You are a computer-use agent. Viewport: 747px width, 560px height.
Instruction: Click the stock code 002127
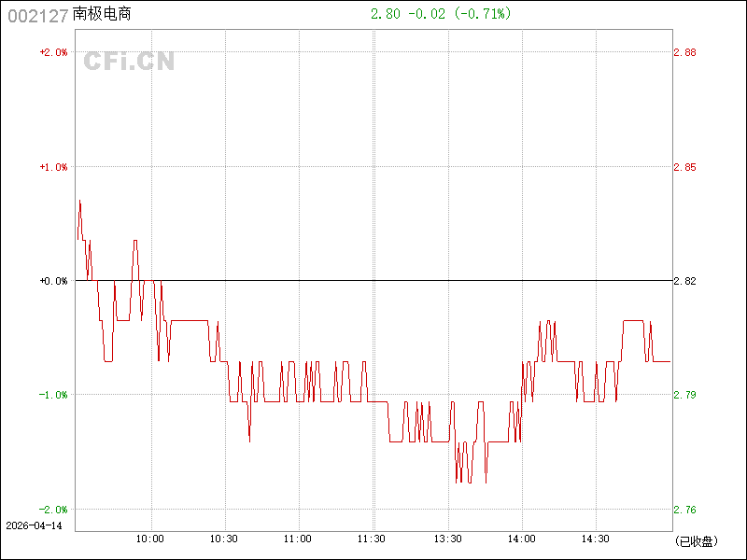[x=37, y=15]
